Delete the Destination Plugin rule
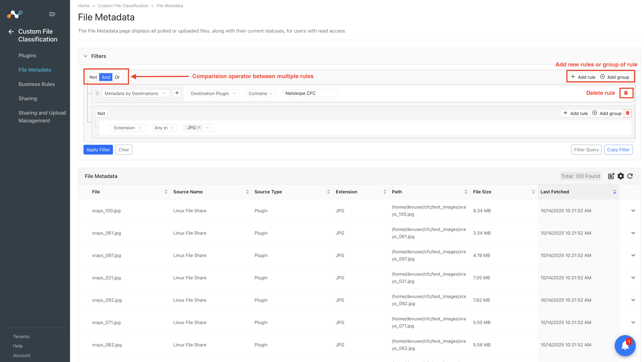 [x=626, y=93]
